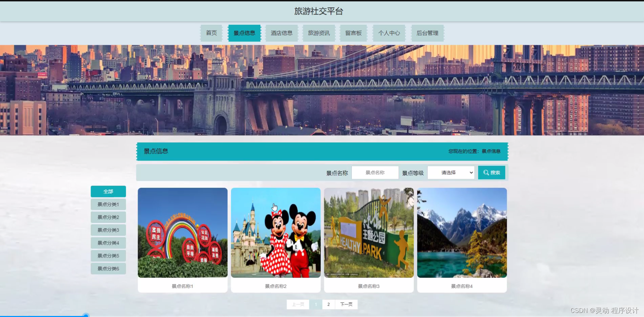Viewport: 644px width, 317px height.
Task: Click inside the 景点名称 search field
Action: (x=375, y=172)
